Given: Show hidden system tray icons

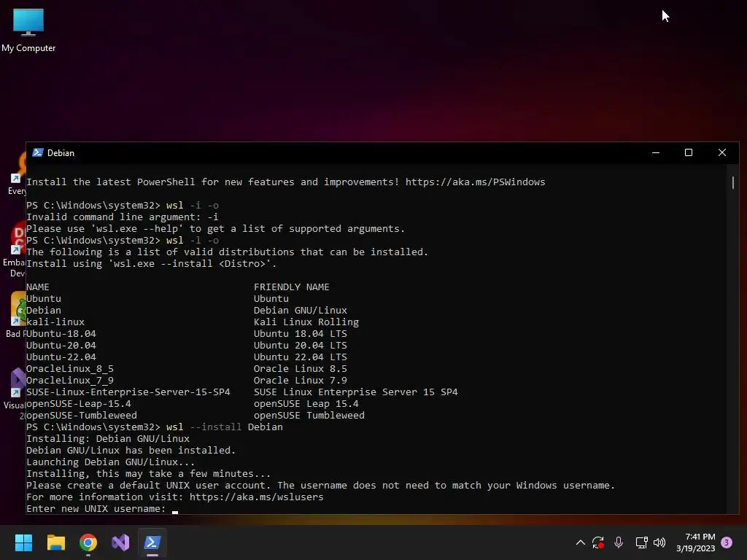Looking at the screenshot, I should pos(580,542).
